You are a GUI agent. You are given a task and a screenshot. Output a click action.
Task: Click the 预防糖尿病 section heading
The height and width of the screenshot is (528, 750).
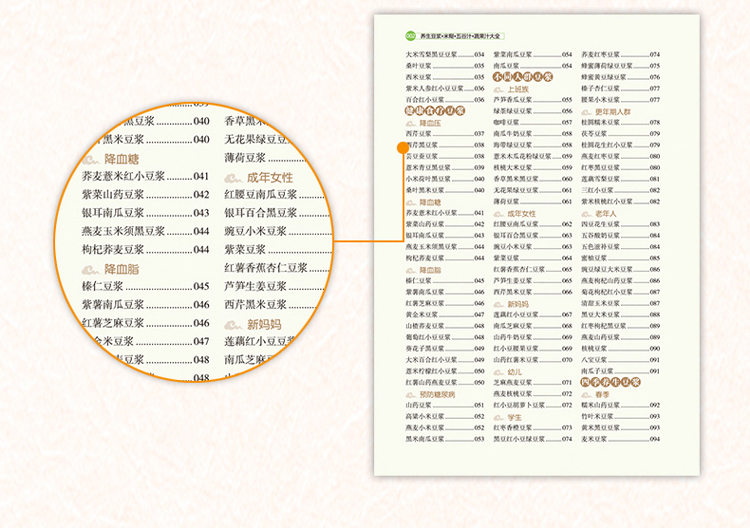coord(435,393)
